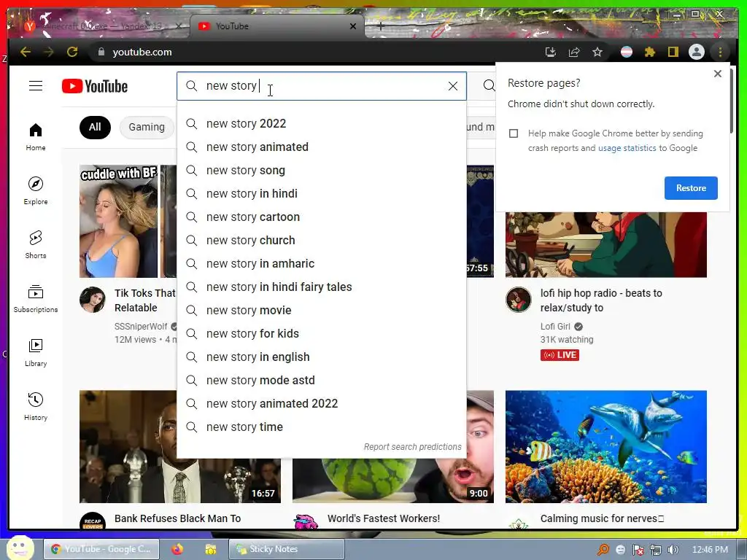Open the file explorer taskbar icon
Viewport: 747px width, 560px height.
click(211, 549)
